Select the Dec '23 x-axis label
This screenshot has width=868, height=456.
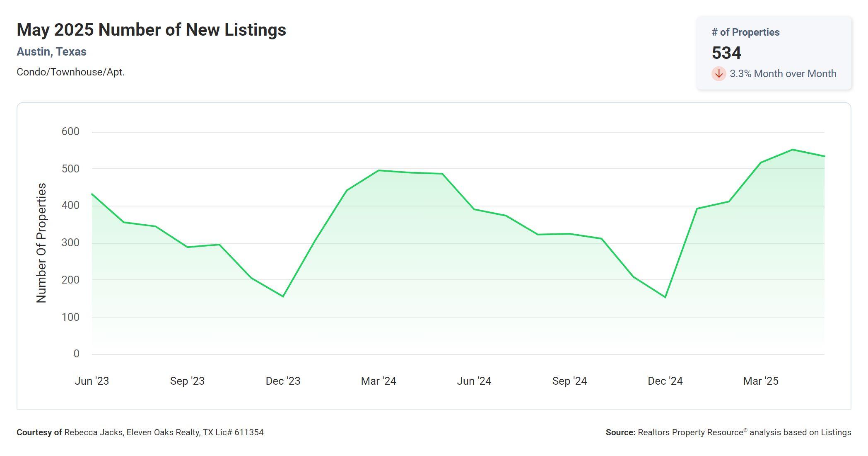(283, 381)
